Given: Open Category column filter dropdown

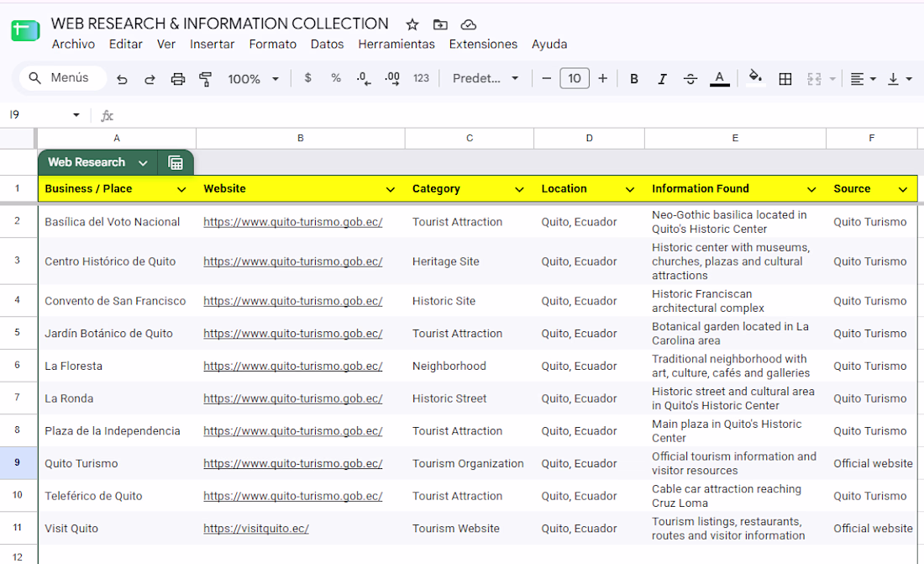Looking at the screenshot, I should [519, 189].
